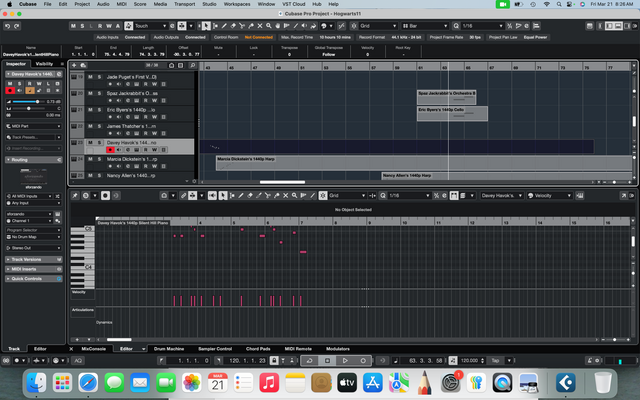Click the Control Room Not Connected status
This screenshot has width=640, height=400.
click(259, 37)
